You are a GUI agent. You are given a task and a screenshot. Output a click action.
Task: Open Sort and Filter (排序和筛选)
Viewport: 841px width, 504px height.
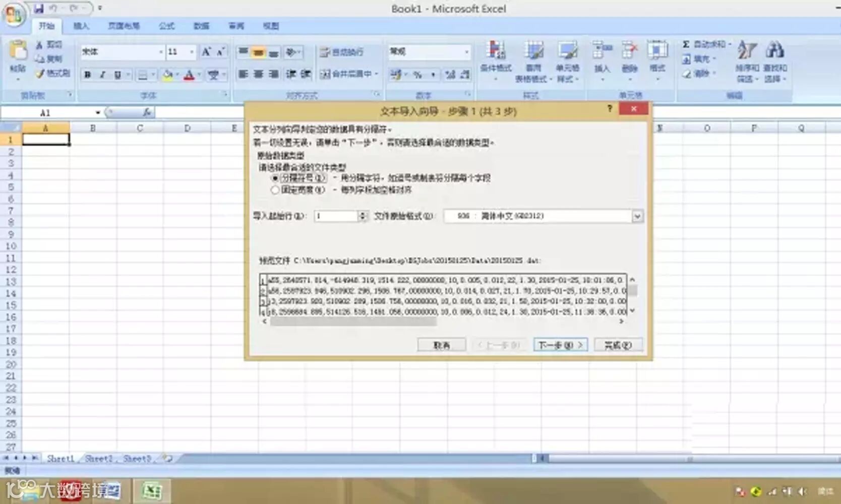coord(747,61)
